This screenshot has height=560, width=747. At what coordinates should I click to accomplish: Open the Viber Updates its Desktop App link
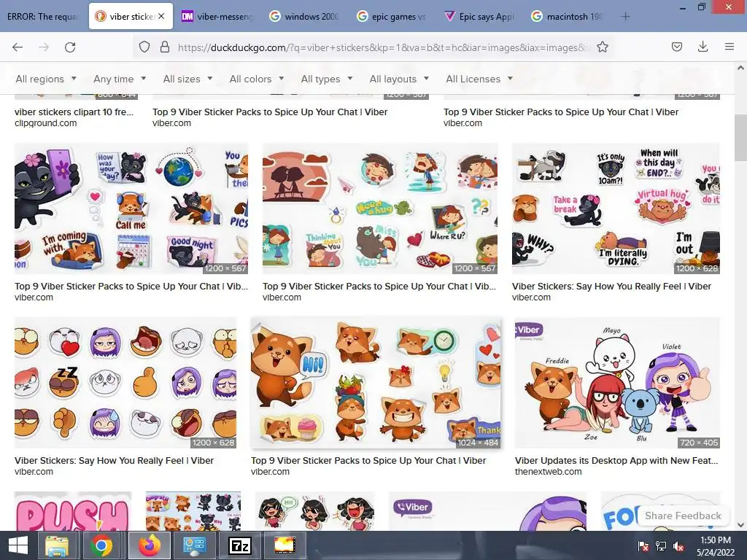(616, 461)
